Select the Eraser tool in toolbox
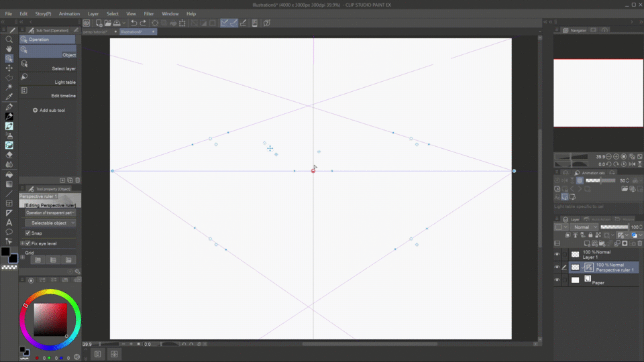The width and height of the screenshot is (644, 362). coord(9,155)
